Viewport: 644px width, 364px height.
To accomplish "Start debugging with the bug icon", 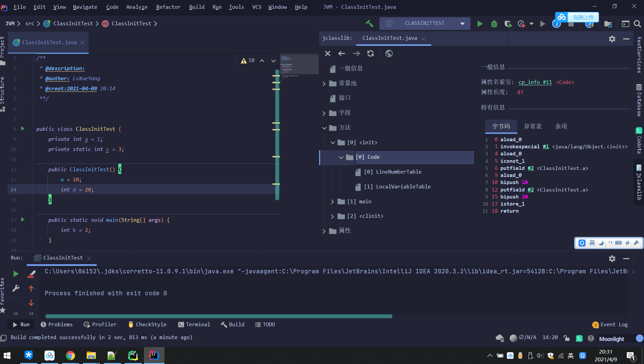I will [494, 24].
